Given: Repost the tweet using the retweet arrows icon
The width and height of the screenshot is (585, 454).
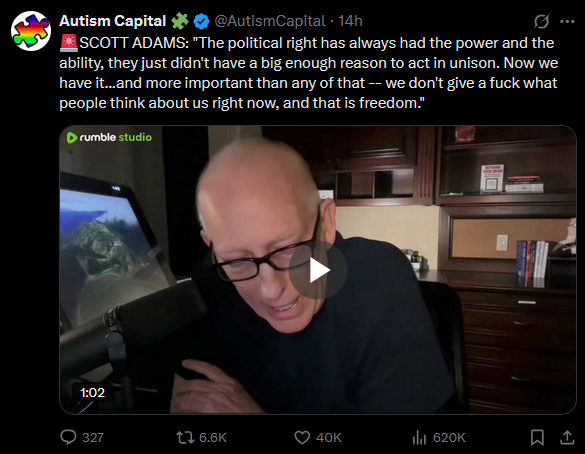Looking at the screenshot, I should [x=185, y=437].
